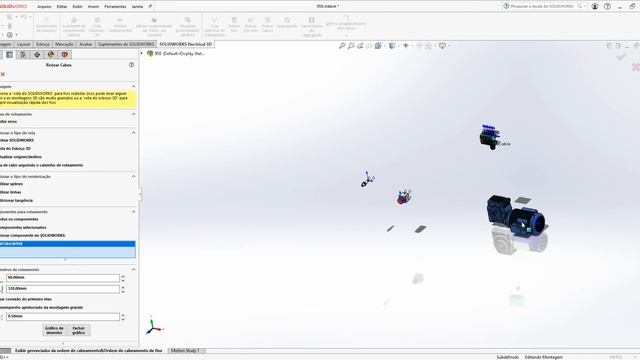This screenshot has width=640, height=360.
Task: Toggle the Adicionar tangência option
Action: point(16,200)
